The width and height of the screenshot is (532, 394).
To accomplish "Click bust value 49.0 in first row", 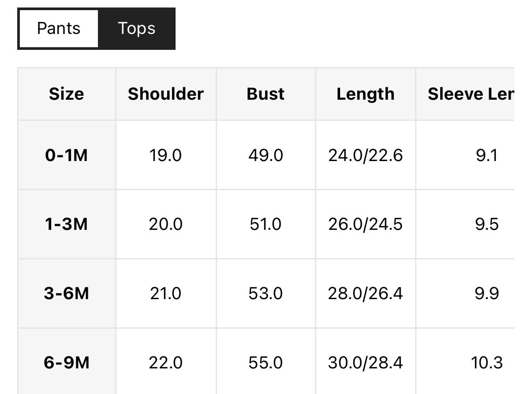I will click(266, 155).
